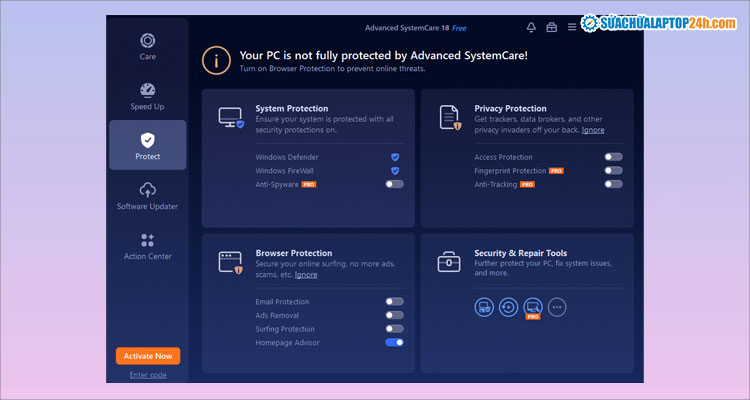This screenshot has height=400, width=750.
Task: Click the orange info alert icon
Action: [216, 60]
